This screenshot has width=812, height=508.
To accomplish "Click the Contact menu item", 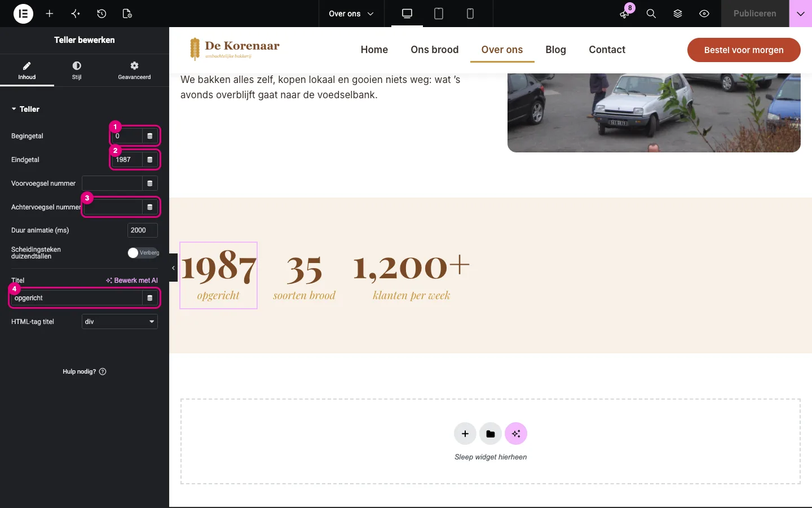I will [607, 50].
